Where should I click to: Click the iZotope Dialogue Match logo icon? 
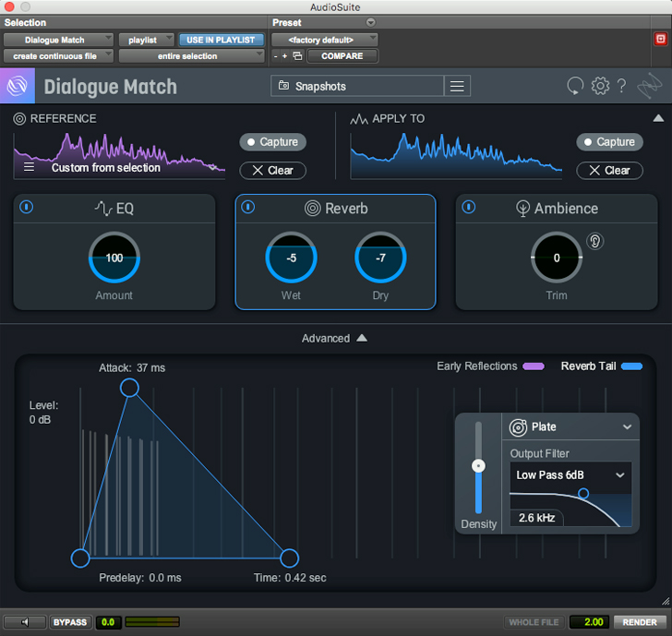[18, 86]
